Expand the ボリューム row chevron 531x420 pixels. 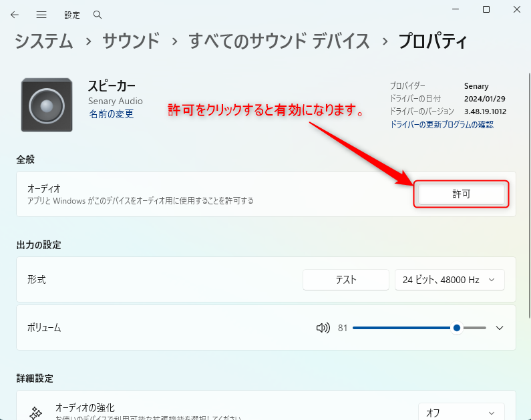point(500,328)
